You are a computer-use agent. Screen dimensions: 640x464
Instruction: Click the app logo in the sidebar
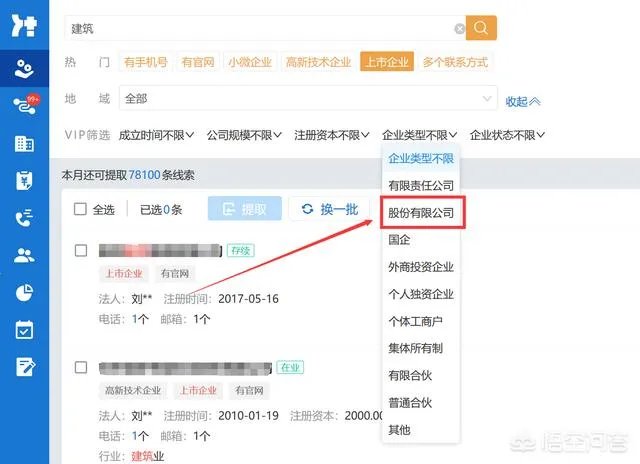24,25
